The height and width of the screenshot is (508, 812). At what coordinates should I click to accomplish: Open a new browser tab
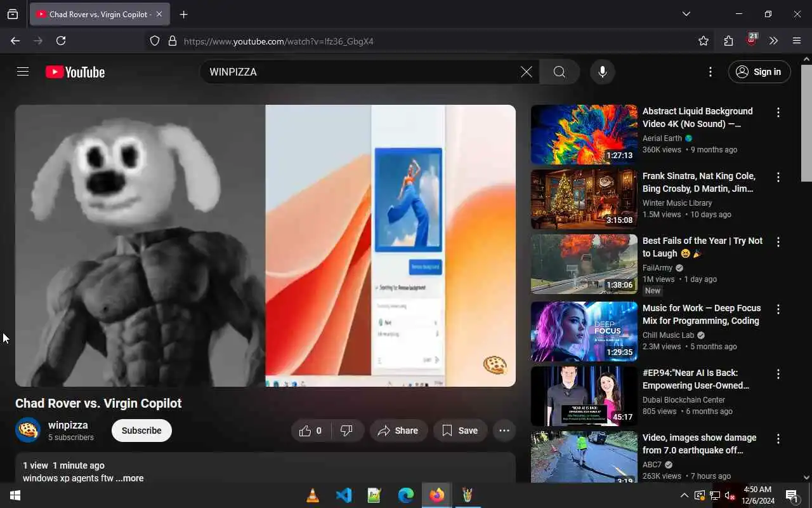184,14
